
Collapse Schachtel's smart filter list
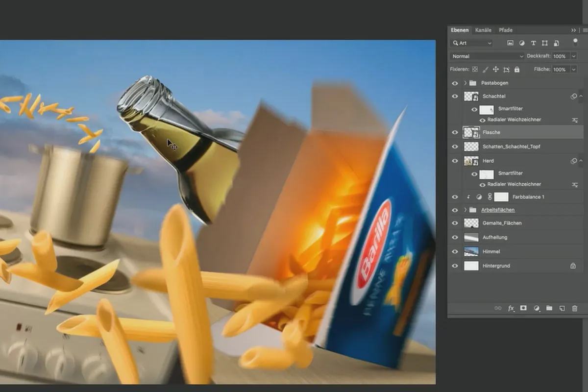click(581, 97)
